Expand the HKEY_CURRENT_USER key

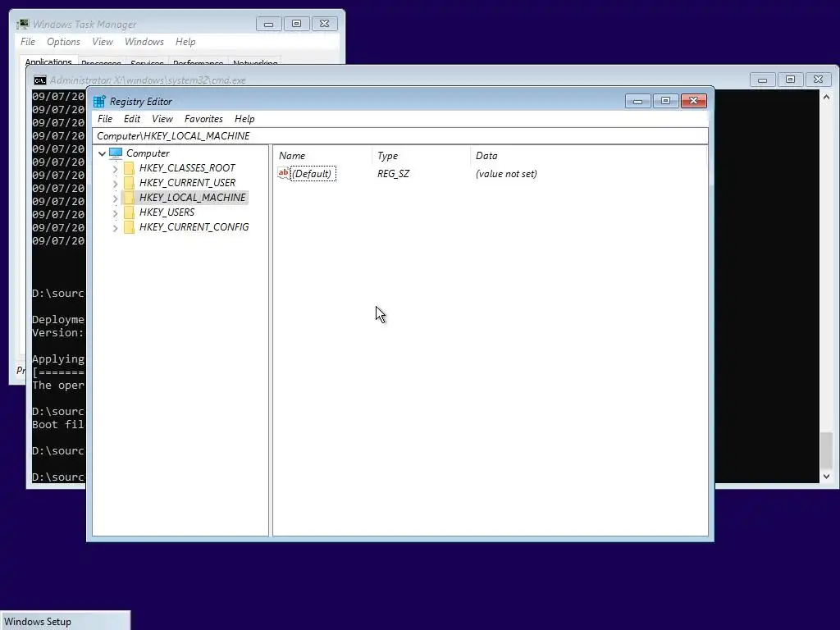click(115, 183)
